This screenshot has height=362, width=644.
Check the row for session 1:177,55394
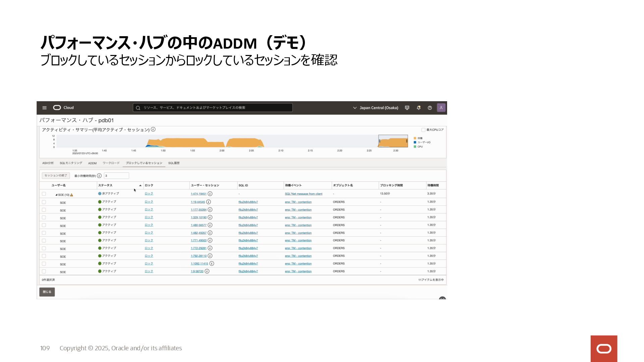pos(44,210)
